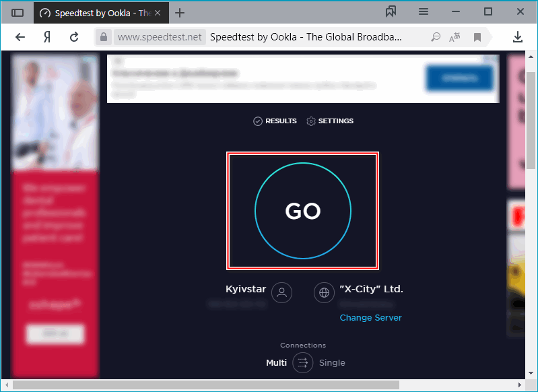
Task: Click the Speedtest gauge favicon on tab
Action: coord(45,13)
